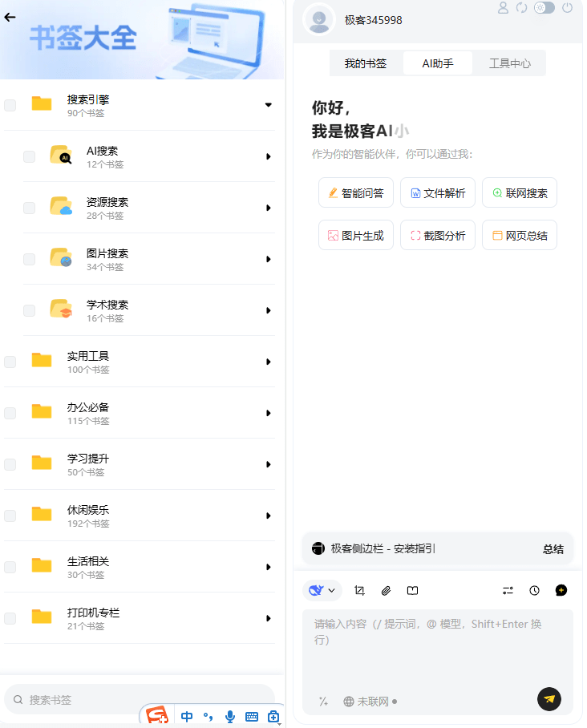Screen dimensions: 587x728
Task: Click the crop screenshot icon
Action: point(359,590)
